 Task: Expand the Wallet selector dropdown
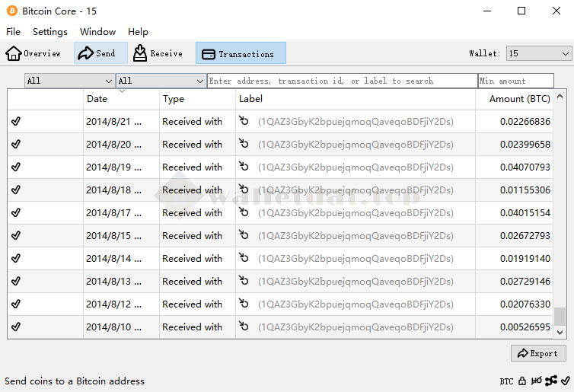539,53
